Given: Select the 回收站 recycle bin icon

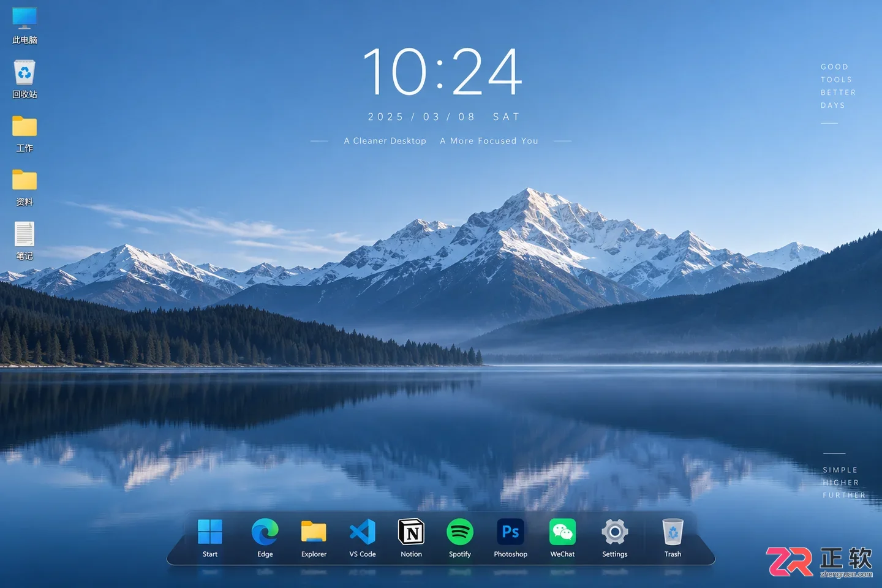Looking at the screenshot, I should tap(24, 79).
